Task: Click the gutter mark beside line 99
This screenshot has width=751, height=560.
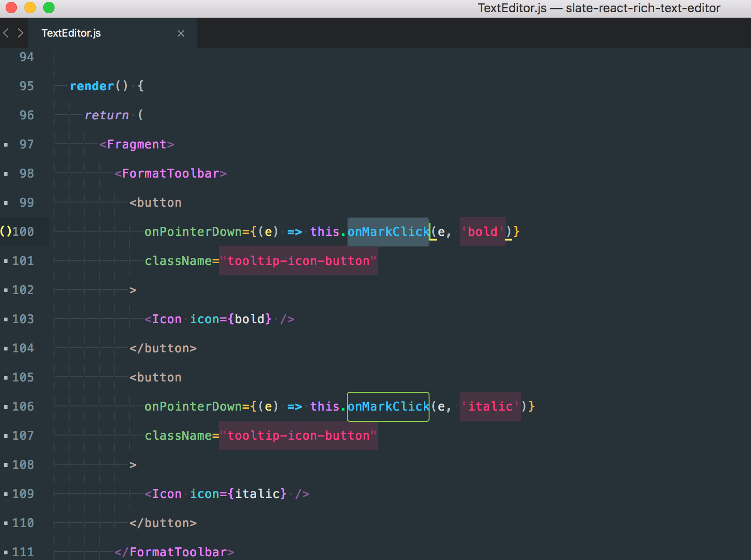Action: click(6, 203)
